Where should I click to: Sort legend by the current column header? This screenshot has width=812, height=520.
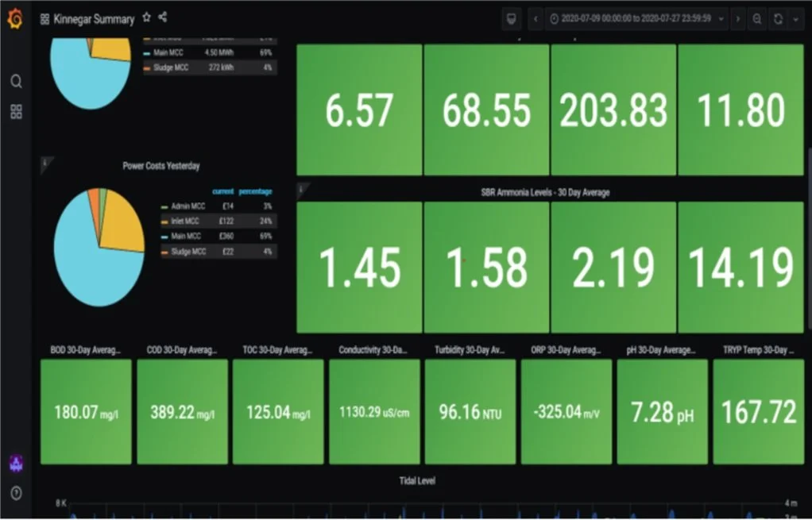pos(222,191)
